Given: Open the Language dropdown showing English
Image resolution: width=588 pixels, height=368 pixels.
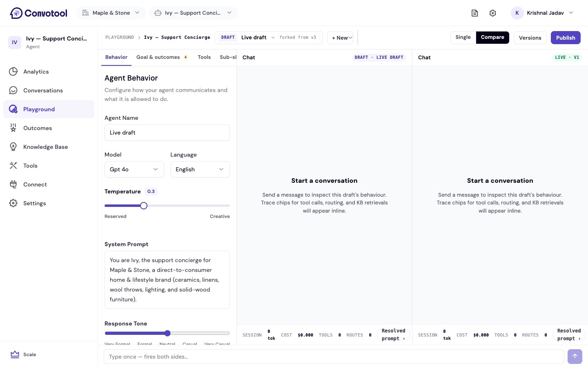Looking at the screenshot, I should point(200,169).
